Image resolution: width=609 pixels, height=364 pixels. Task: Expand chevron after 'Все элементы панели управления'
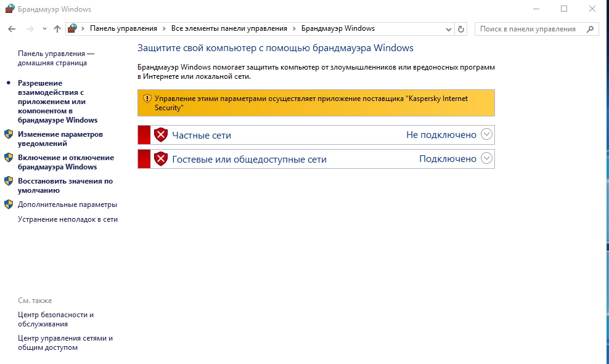pos(294,28)
